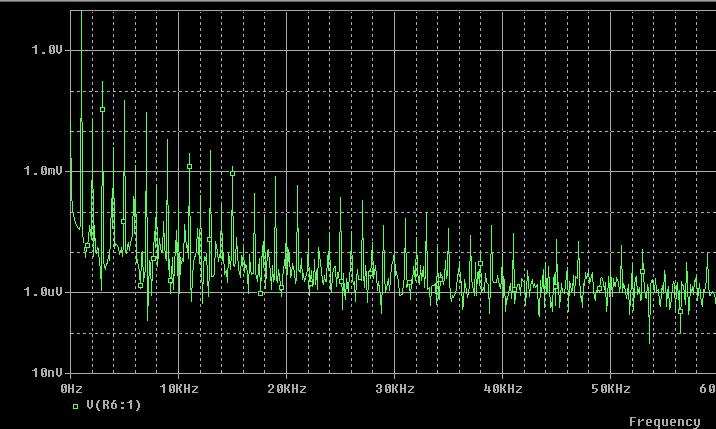Viewport: 716px width, 429px height.
Task: Select the V(R6:1) trace name label
Action: [113, 406]
